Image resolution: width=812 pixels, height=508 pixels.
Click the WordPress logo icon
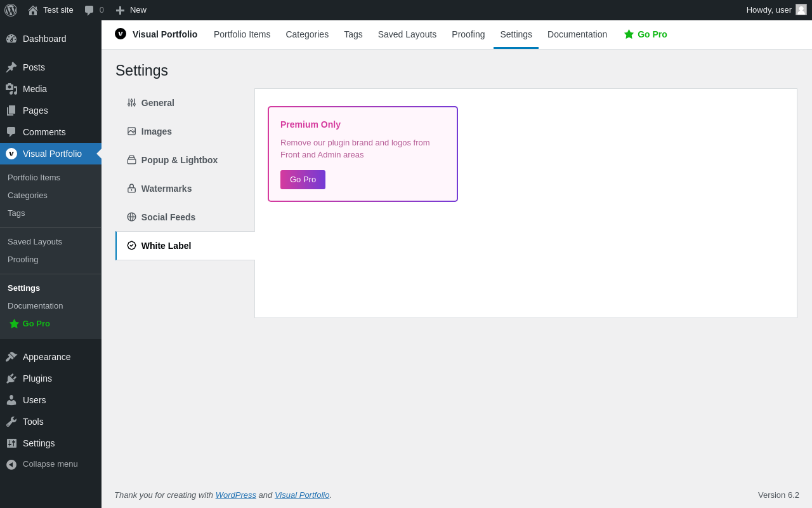pyautogui.click(x=11, y=10)
